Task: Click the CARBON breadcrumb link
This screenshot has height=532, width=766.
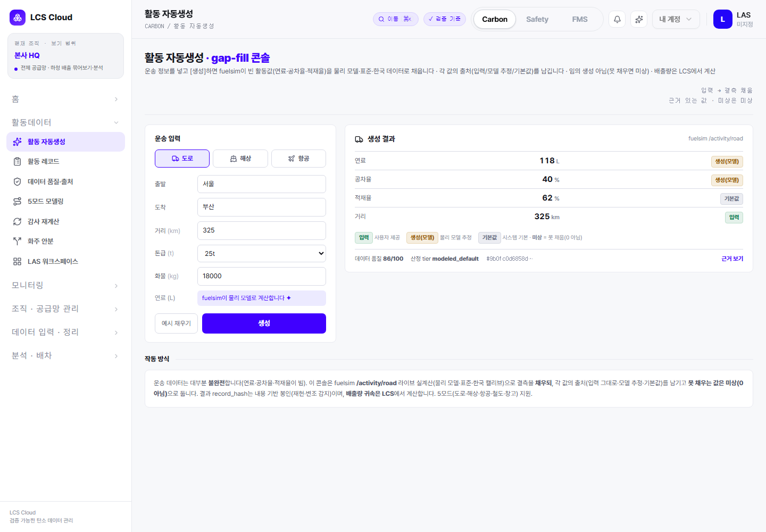Action: (154, 26)
